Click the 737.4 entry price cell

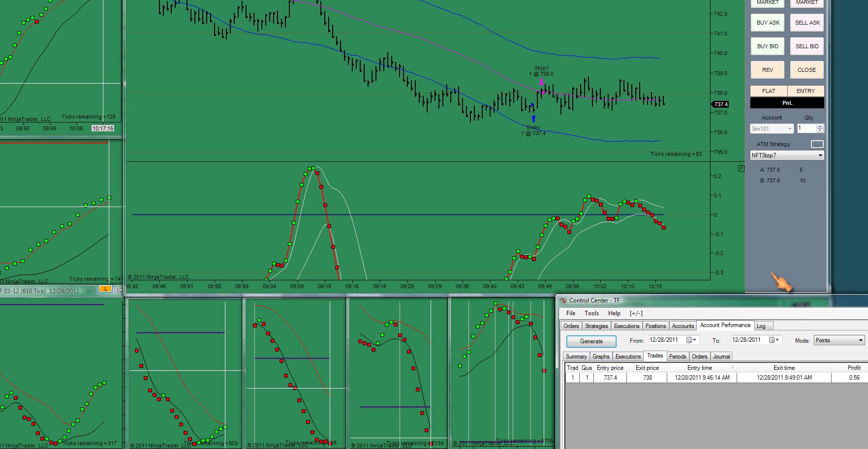pos(610,378)
